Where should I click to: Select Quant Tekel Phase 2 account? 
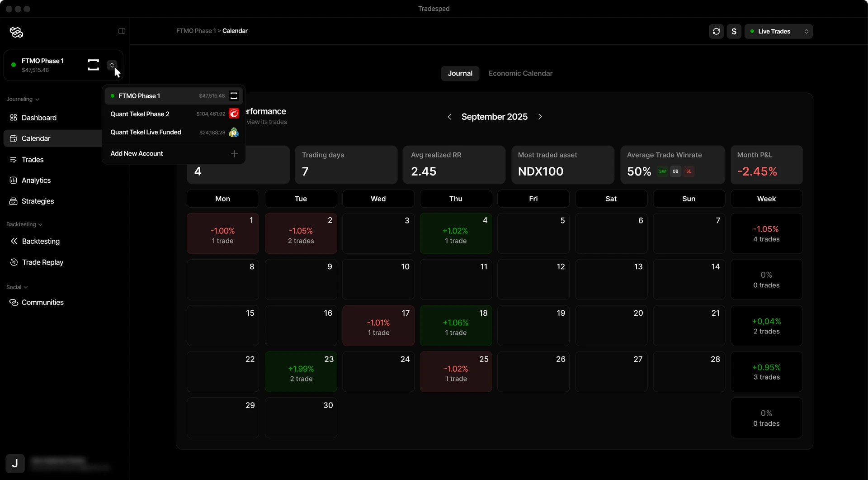pos(174,114)
